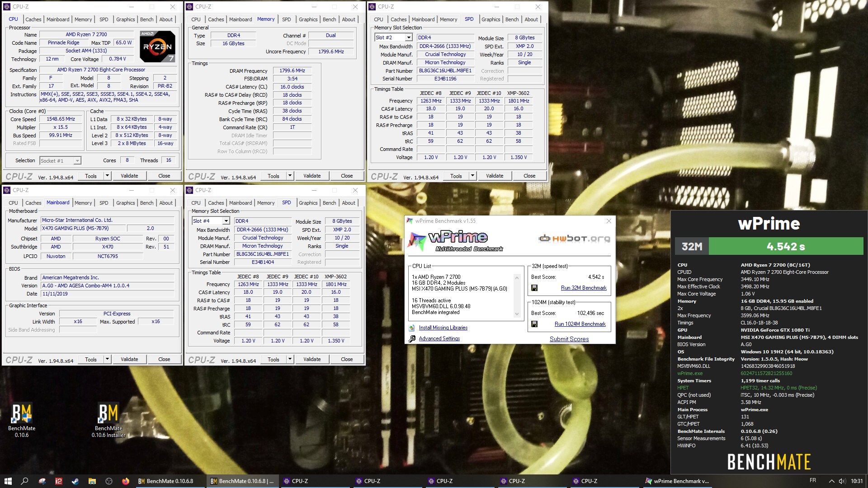
Task: Click Run 32M Benchmark link
Action: pos(584,288)
